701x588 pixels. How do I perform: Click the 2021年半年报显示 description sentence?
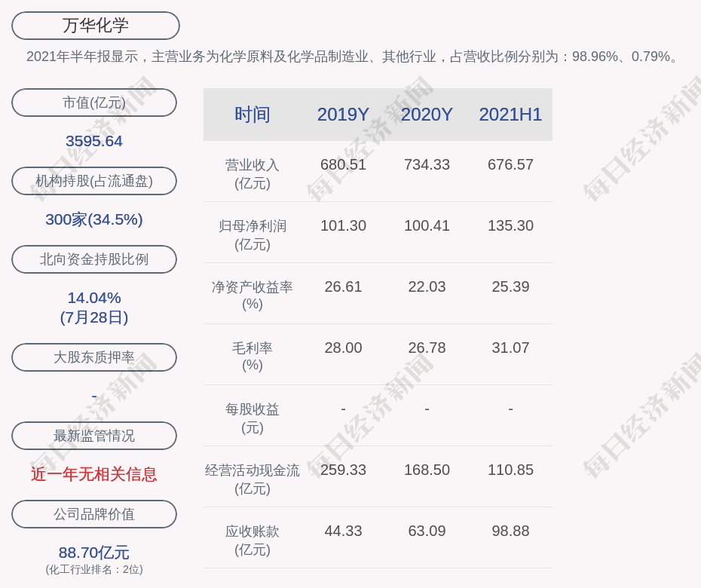click(354, 57)
